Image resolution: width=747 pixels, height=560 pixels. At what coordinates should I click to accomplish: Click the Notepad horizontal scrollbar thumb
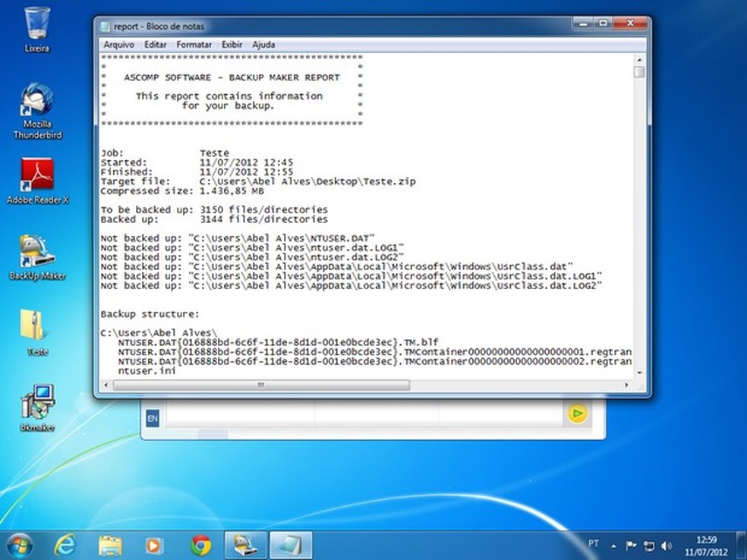(260, 385)
